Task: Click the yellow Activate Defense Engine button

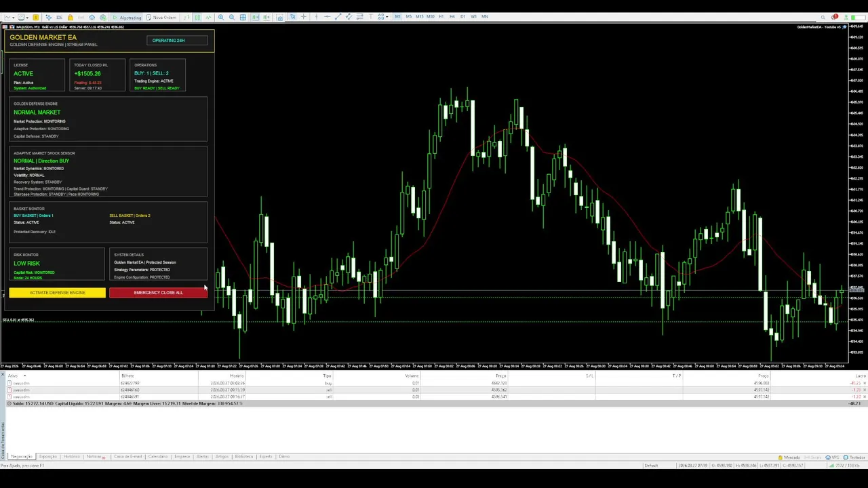Action: tap(57, 293)
